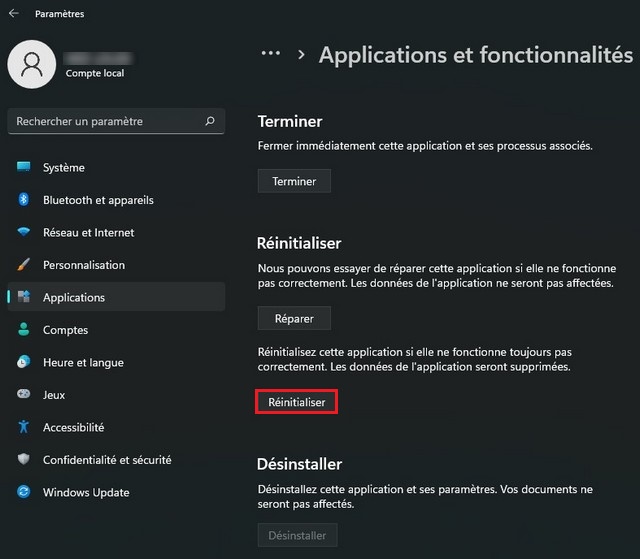Screen dimensions: 640x559
Task: Click the breadcrumb chevron arrow
Action: pos(301,55)
